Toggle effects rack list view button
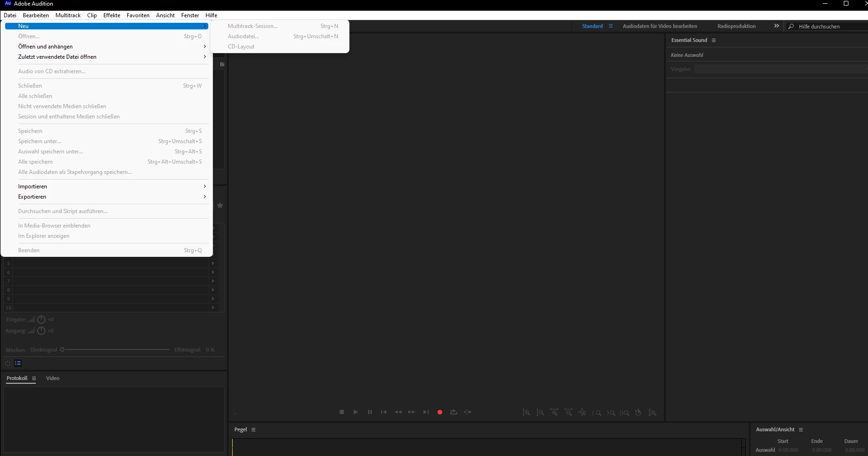Screen dimensions: 868x456 [x=18, y=363]
